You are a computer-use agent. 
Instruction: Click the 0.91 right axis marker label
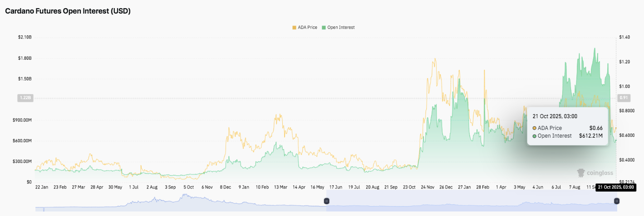click(624, 98)
